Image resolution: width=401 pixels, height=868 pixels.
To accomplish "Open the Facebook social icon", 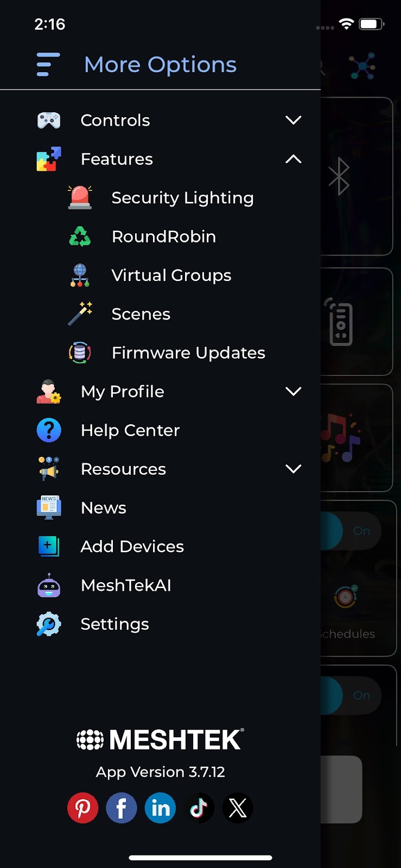I will click(x=122, y=808).
